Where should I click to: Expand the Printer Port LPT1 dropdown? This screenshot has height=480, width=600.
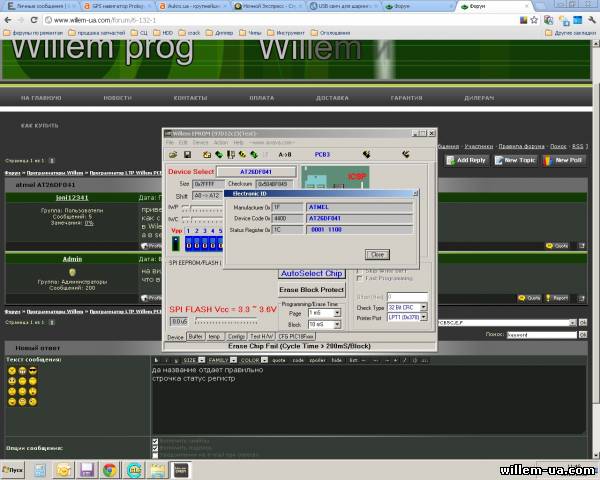pos(408,316)
